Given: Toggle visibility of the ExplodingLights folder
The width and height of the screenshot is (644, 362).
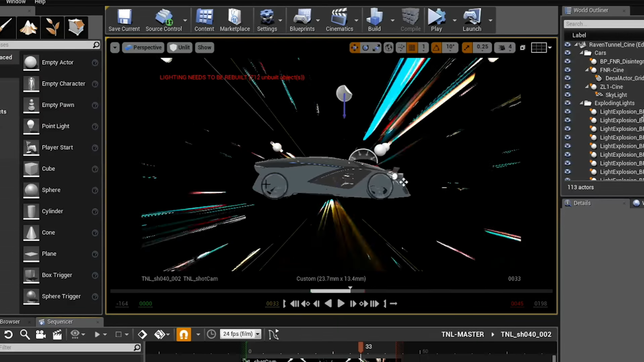Looking at the screenshot, I should click(568, 103).
